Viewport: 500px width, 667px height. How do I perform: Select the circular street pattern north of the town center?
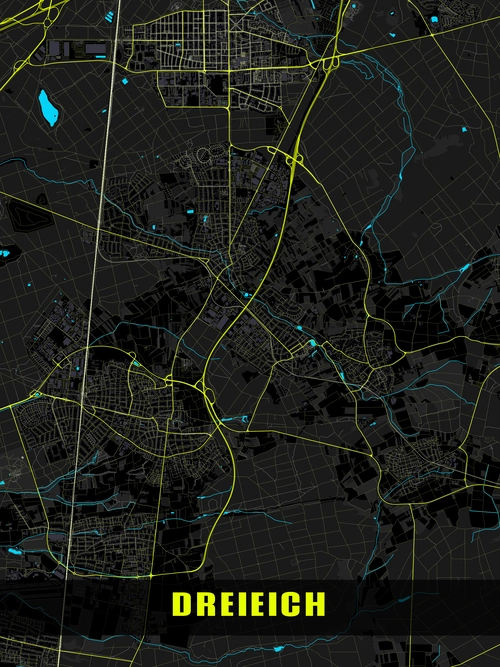[204, 154]
